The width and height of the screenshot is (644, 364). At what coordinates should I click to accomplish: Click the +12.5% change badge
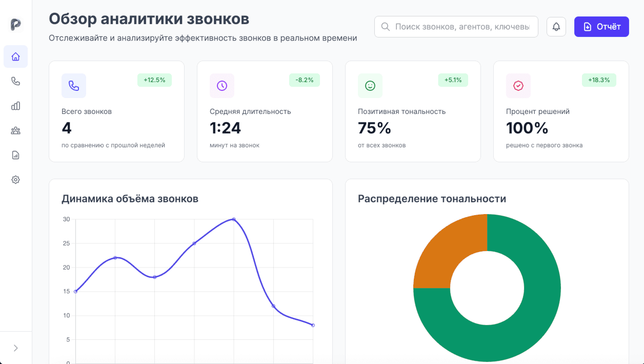(x=154, y=80)
